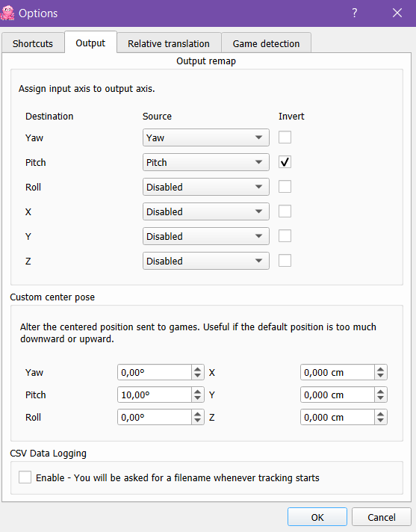Viewport: 416px width, 532px height.
Task: Click the question mark help icon
Action: pyautogui.click(x=354, y=13)
